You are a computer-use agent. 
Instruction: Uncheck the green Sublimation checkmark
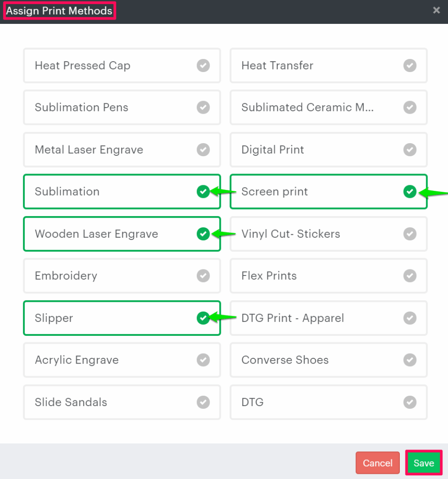pos(203,192)
